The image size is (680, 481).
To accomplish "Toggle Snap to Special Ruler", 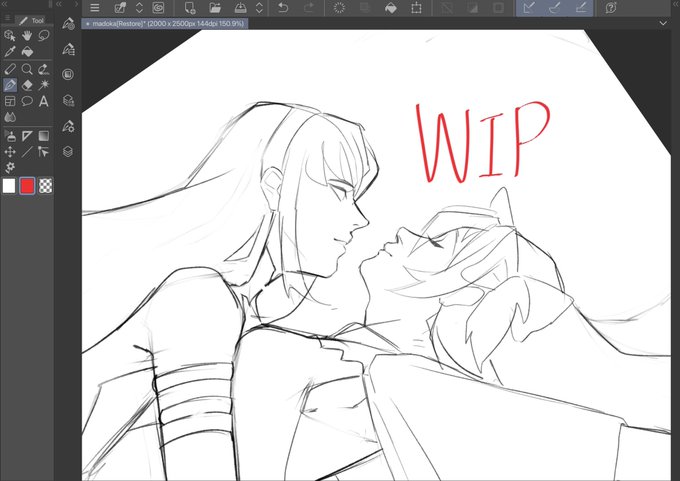I will (555, 8).
